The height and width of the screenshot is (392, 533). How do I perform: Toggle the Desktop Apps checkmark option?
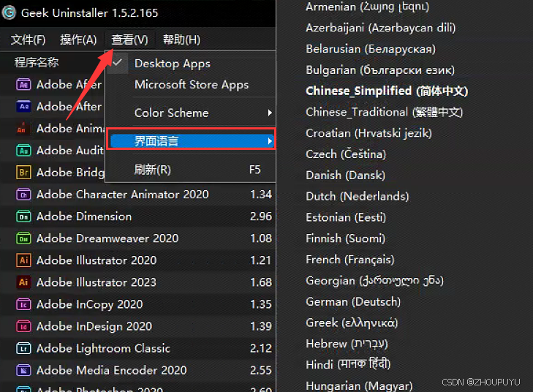pyautogui.click(x=192, y=64)
